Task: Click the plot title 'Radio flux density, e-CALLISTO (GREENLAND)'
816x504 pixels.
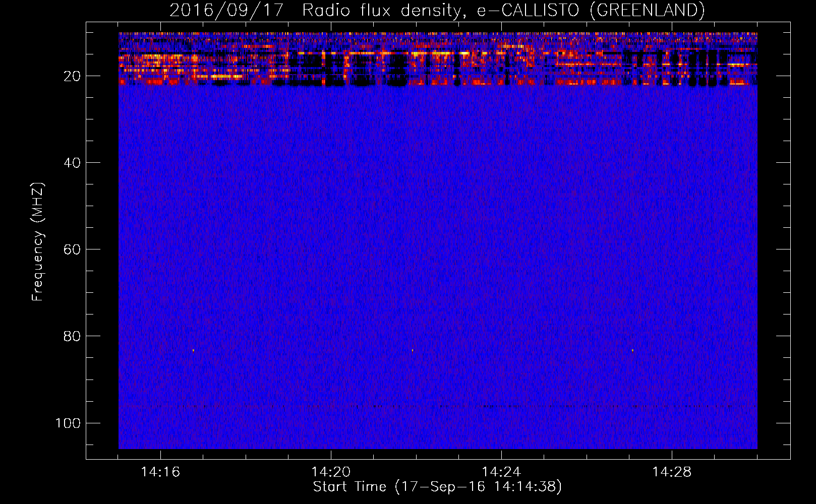Action: pyautogui.click(x=503, y=10)
